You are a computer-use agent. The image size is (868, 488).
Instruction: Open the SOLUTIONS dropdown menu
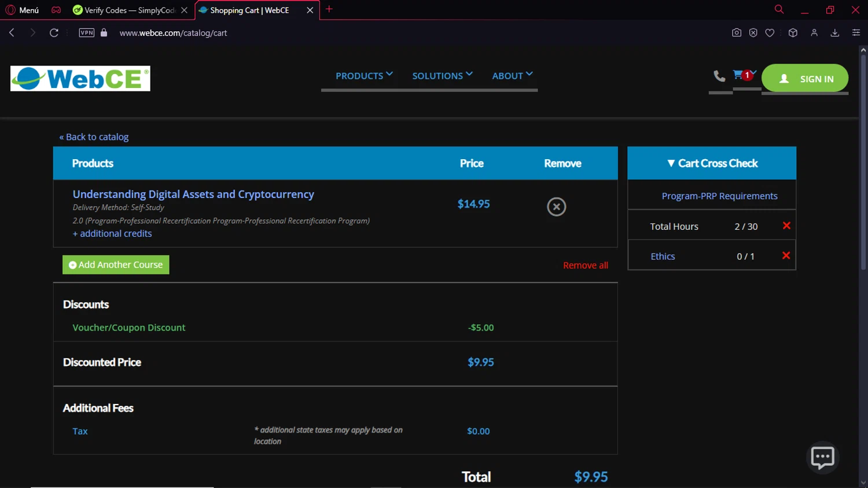(442, 76)
